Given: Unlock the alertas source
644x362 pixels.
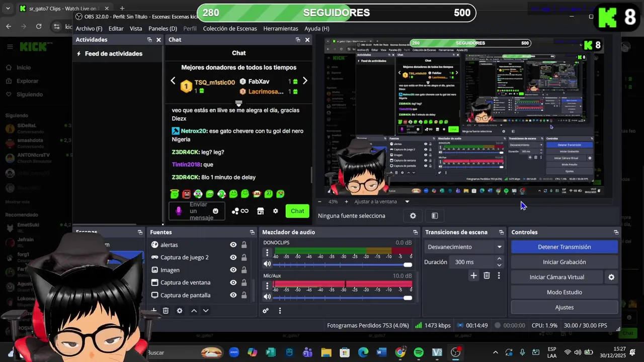Looking at the screenshot, I should [x=244, y=245].
